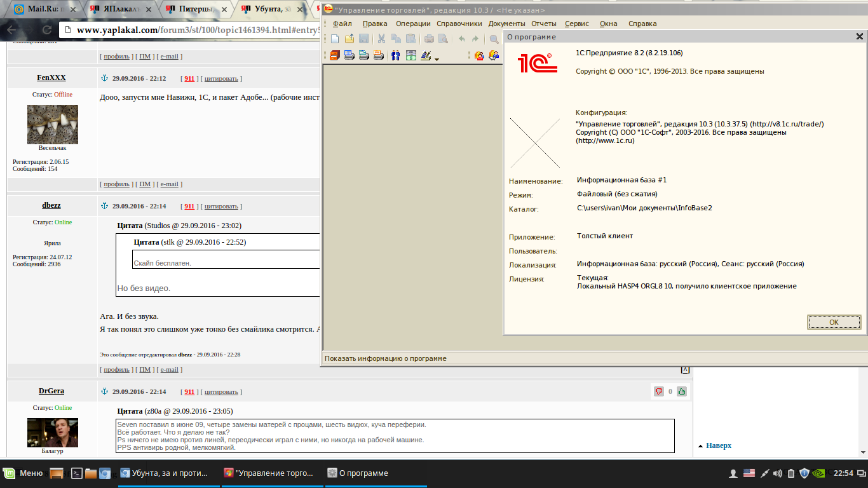868x488 pixels.
Task: Open the Окна menu
Action: pos(608,24)
